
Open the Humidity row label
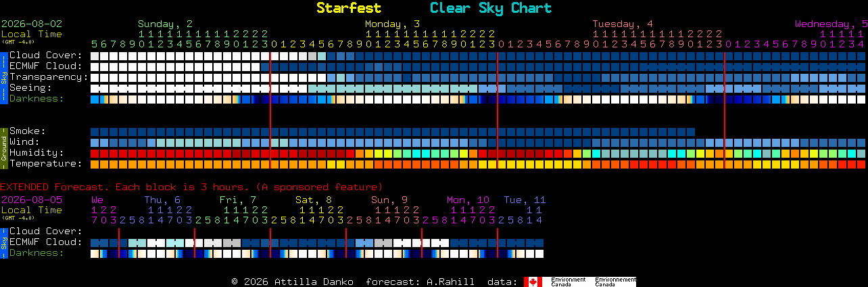(x=37, y=153)
